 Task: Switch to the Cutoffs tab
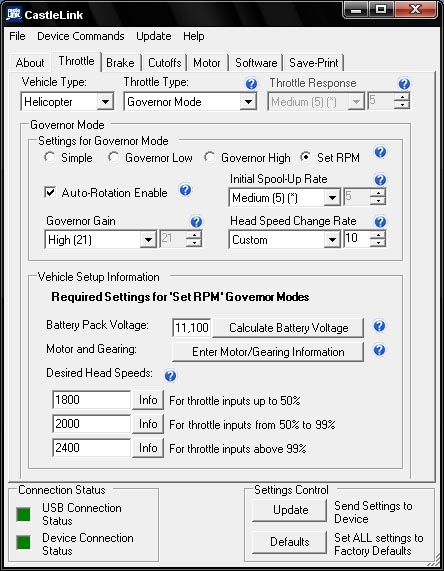pyautogui.click(x=165, y=63)
